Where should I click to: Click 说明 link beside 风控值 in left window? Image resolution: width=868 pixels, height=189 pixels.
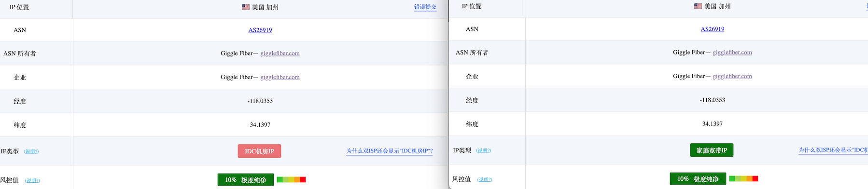point(32,180)
